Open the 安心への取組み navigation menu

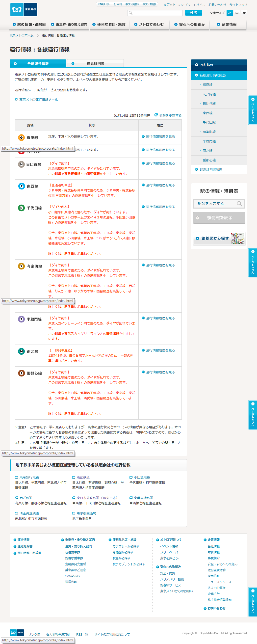189,25
